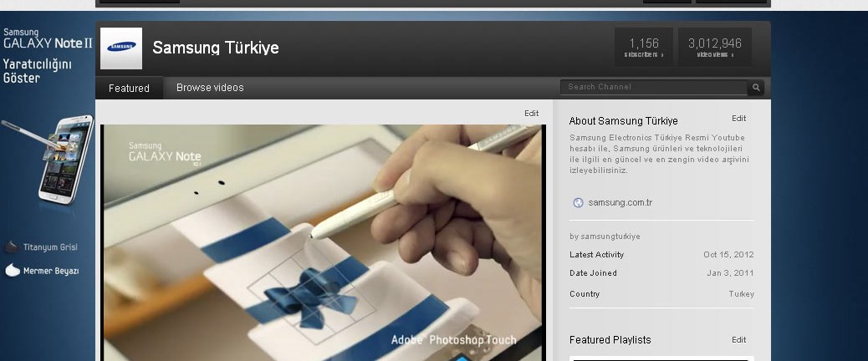868x361 pixels.
Task: Select the Mermer Beyazı color option
Action: [x=42, y=271]
